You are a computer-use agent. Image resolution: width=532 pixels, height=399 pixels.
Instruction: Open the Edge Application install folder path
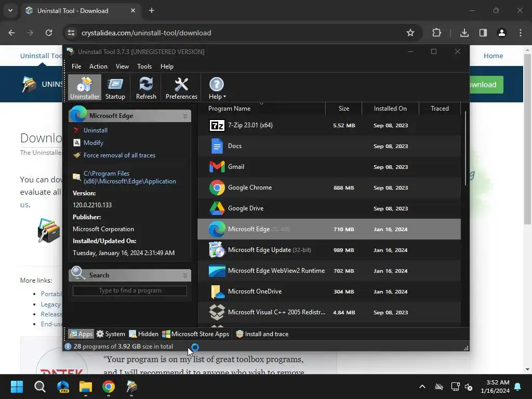click(x=129, y=178)
